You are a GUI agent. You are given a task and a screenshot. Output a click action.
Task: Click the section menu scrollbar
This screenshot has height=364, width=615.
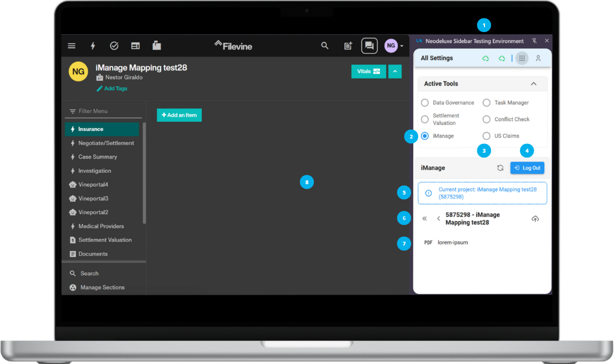point(144,173)
